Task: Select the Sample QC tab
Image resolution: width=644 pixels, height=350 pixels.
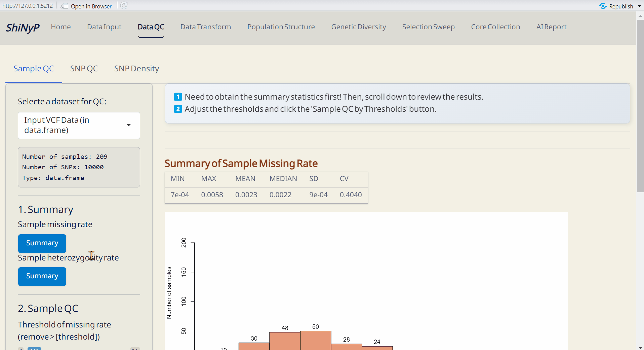Action: pyautogui.click(x=34, y=69)
